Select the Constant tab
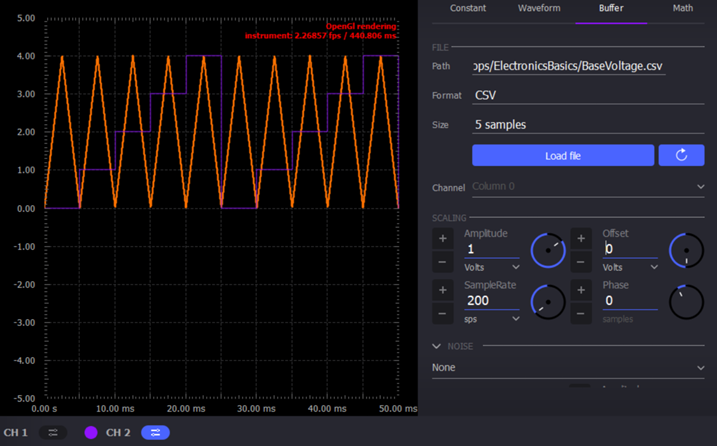The image size is (717, 446). (468, 8)
